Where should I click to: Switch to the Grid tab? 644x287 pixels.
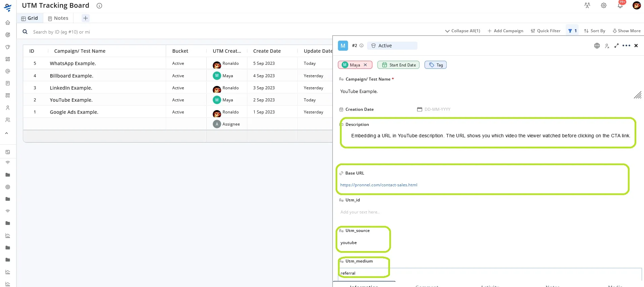pyautogui.click(x=30, y=18)
